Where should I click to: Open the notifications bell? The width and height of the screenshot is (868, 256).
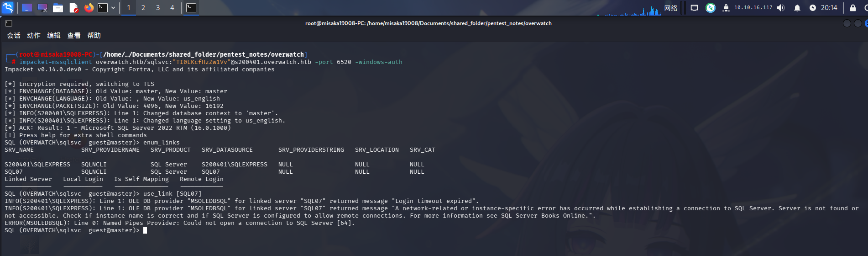click(x=797, y=8)
